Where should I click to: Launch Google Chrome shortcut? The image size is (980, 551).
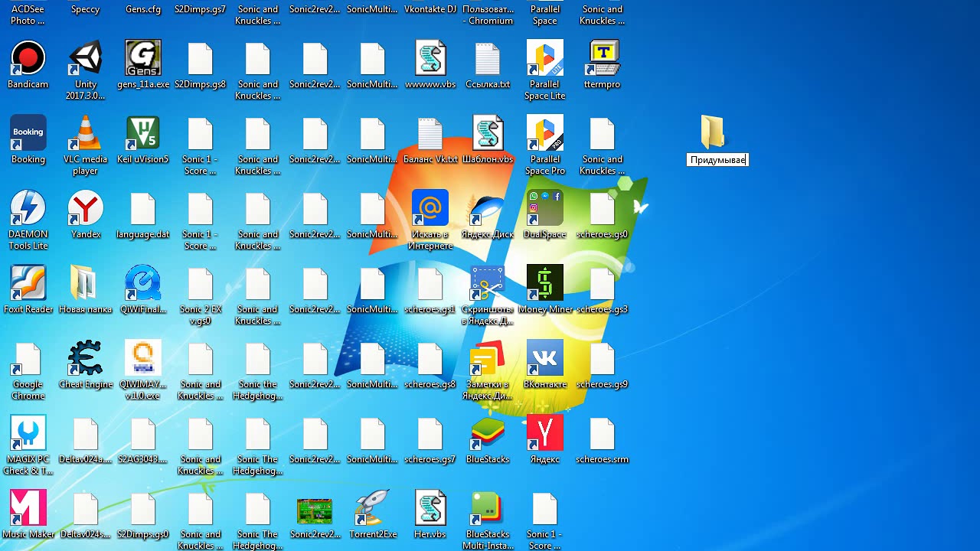28,359
